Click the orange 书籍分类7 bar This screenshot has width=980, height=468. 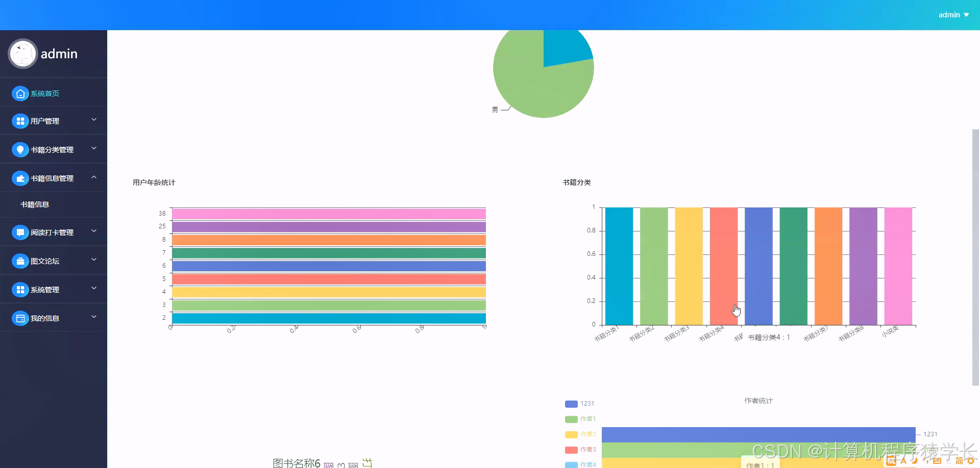[x=828, y=266]
